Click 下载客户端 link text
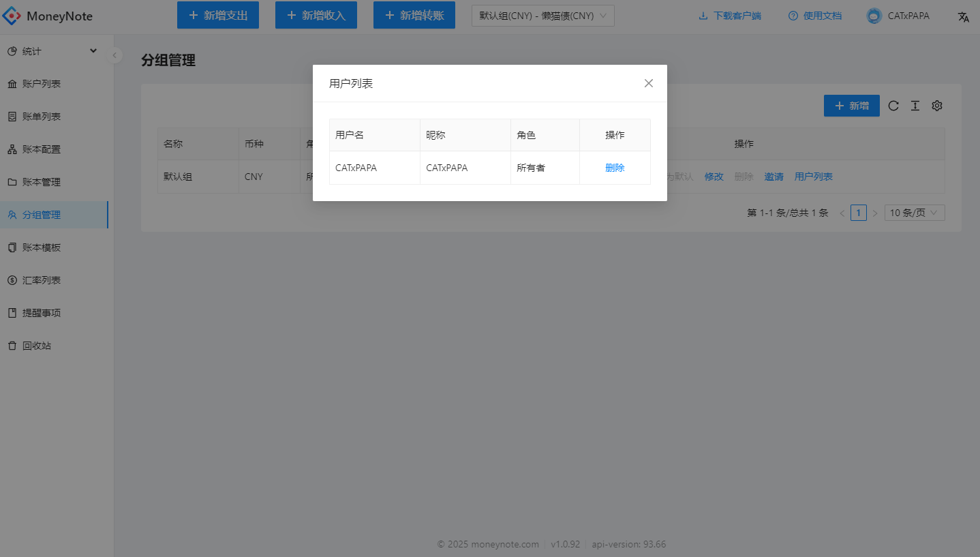This screenshot has width=980, height=557. [737, 16]
